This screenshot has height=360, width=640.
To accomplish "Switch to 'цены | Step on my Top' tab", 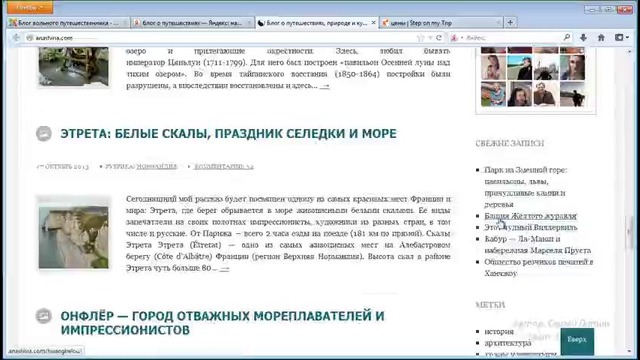I will (x=441, y=23).
